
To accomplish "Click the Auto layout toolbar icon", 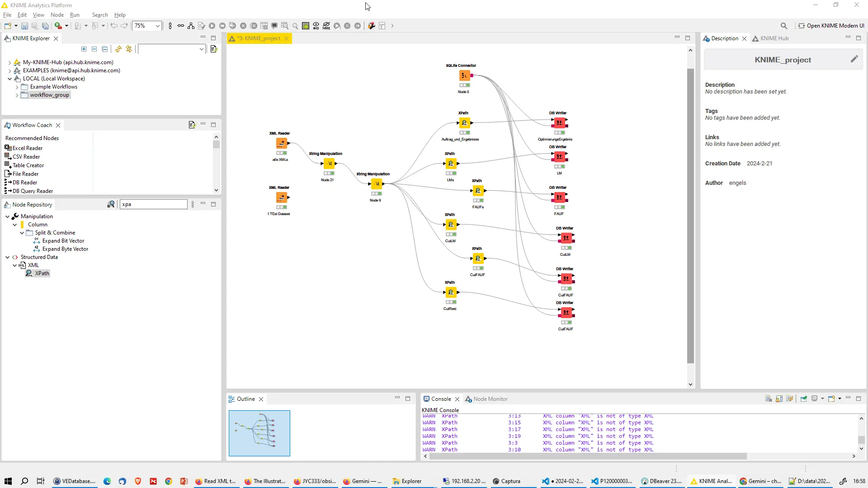I will pyautogui.click(x=191, y=26).
